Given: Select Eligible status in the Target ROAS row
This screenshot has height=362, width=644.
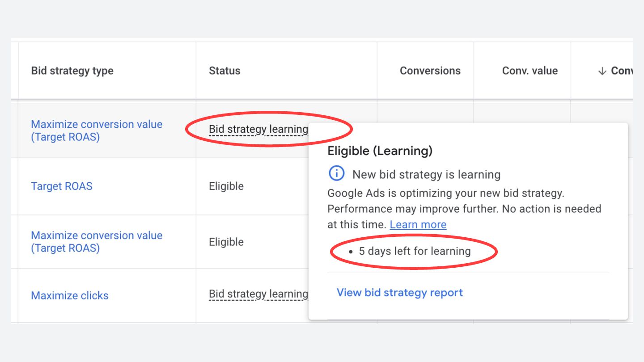Looking at the screenshot, I should pyautogui.click(x=226, y=186).
